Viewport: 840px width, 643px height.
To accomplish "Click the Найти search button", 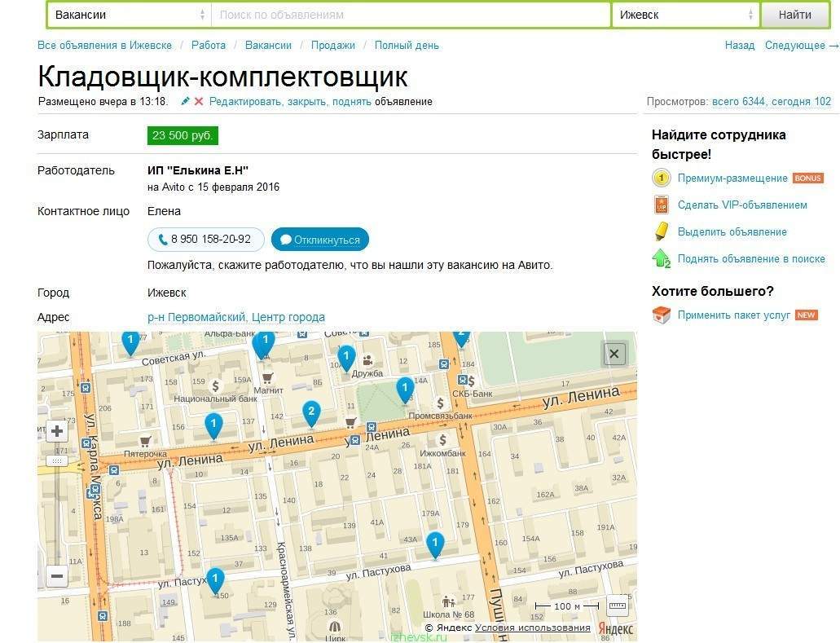I will [795, 15].
